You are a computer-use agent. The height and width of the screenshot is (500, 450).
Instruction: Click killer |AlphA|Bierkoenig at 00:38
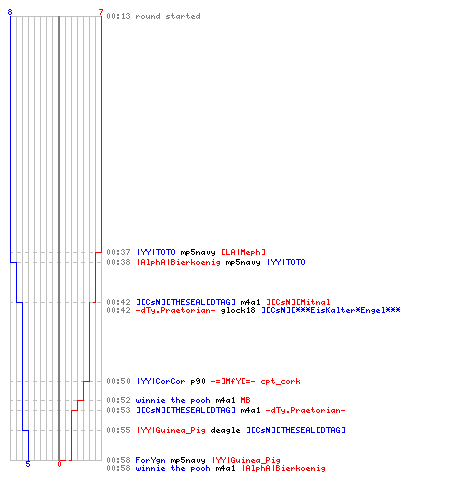(178, 262)
